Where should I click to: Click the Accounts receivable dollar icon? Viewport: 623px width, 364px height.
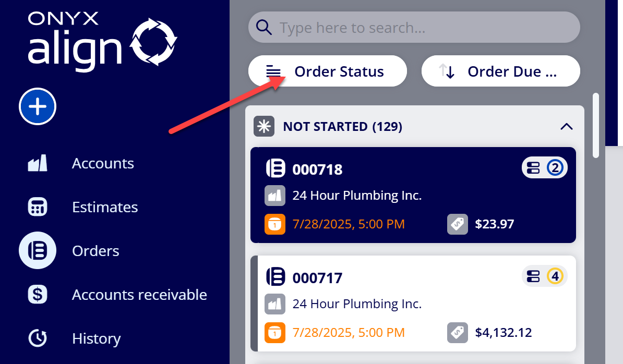point(38,295)
